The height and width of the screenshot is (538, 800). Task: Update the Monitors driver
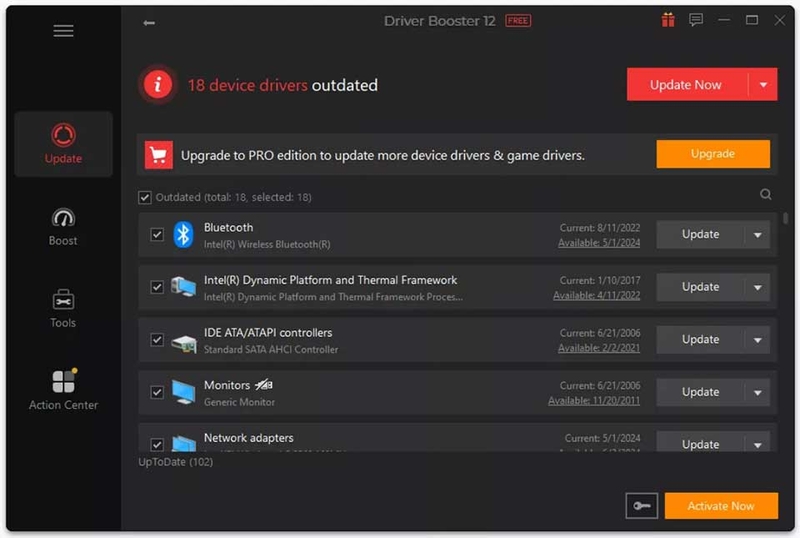click(700, 393)
